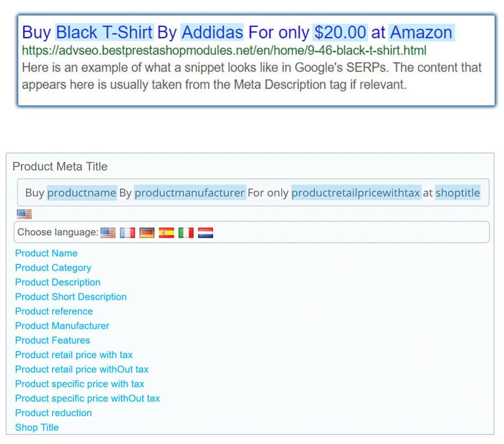This screenshot has width=504, height=444.
Task: Add Product specific price withOut tax
Action: [x=88, y=399]
